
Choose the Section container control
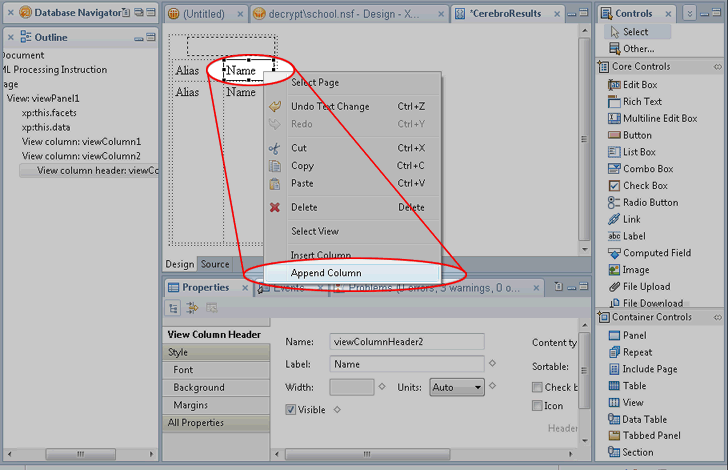coord(630,452)
